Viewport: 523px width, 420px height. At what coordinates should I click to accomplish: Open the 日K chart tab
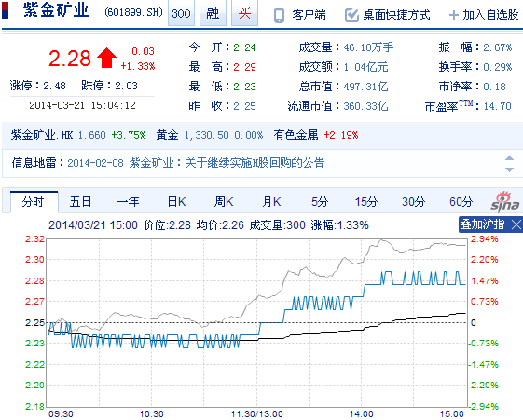point(176,202)
